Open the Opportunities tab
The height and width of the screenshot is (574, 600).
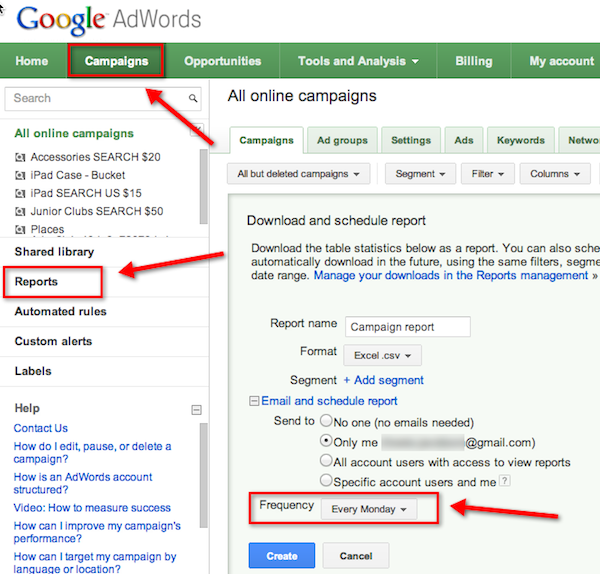223,61
